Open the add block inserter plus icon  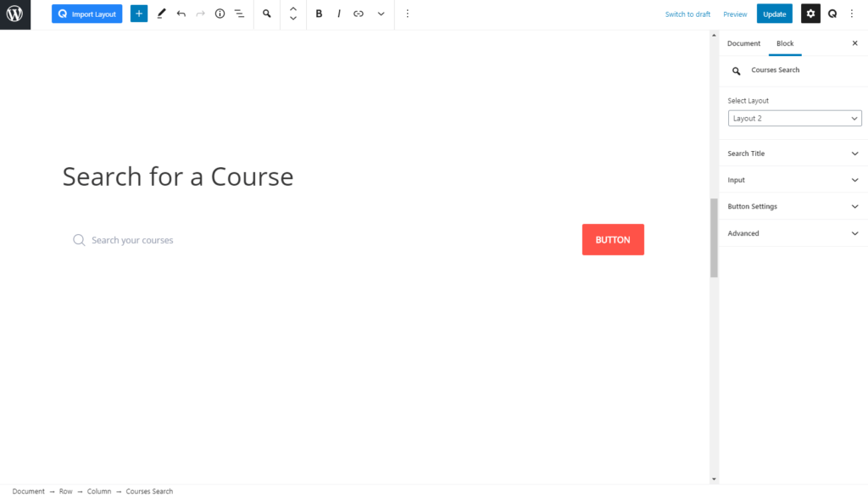click(x=139, y=14)
